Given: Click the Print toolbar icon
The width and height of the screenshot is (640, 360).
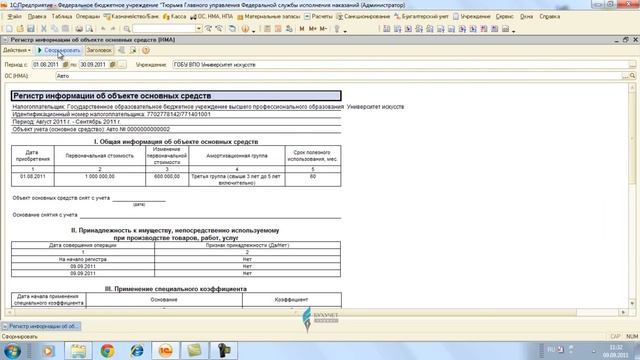Looking at the screenshot, I should (79, 29).
